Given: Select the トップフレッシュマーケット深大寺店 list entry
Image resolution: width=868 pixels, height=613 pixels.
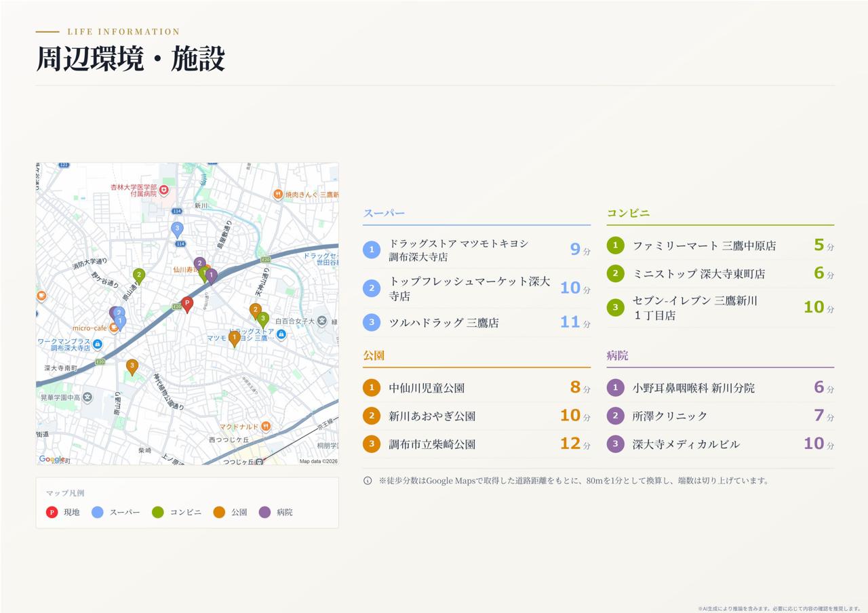Looking at the screenshot, I should pyautogui.click(x=477, y=288).
